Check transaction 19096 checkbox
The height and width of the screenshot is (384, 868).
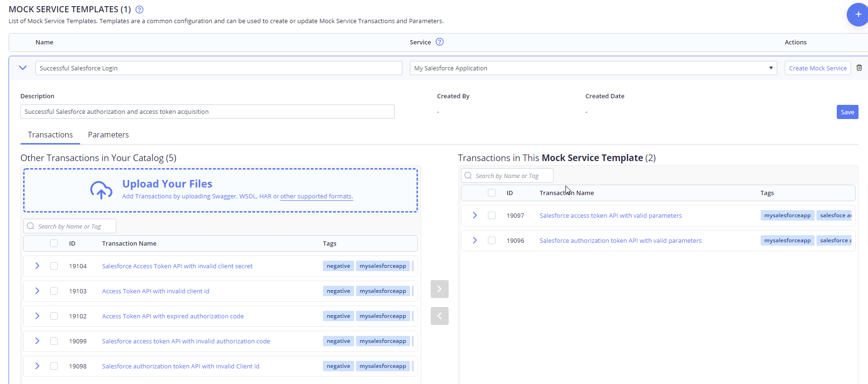pos(492,240)
